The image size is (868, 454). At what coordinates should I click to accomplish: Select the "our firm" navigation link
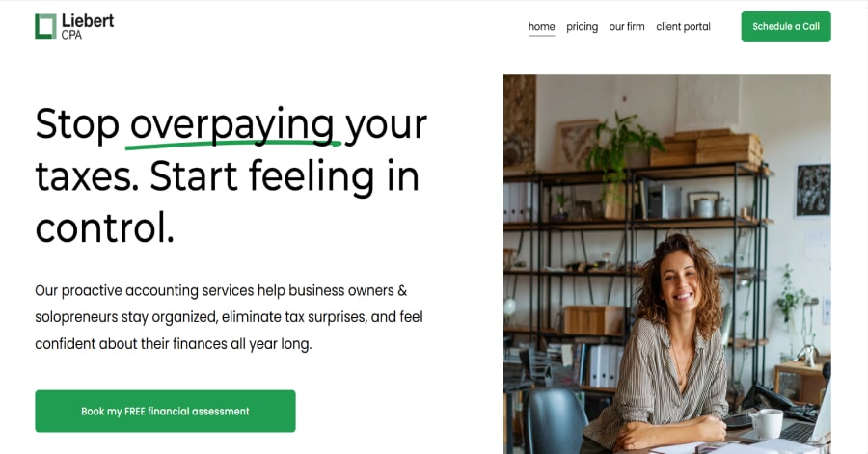pyautogui.click(x=627, y=27)
